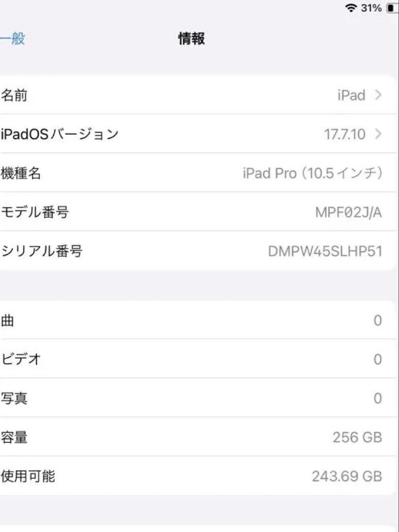399x532 pixels.
Task: Tap the 情報 title at top
Action: click(x=191, y=38)
